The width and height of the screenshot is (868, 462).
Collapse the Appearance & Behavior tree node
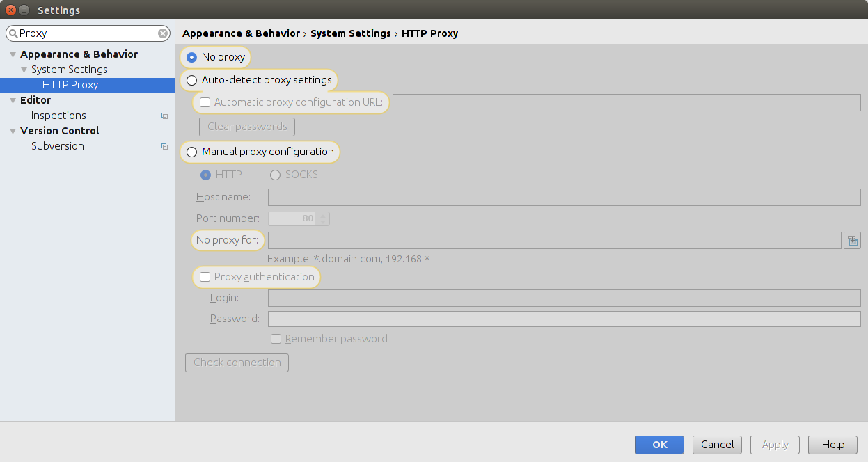tap(13, 54)
